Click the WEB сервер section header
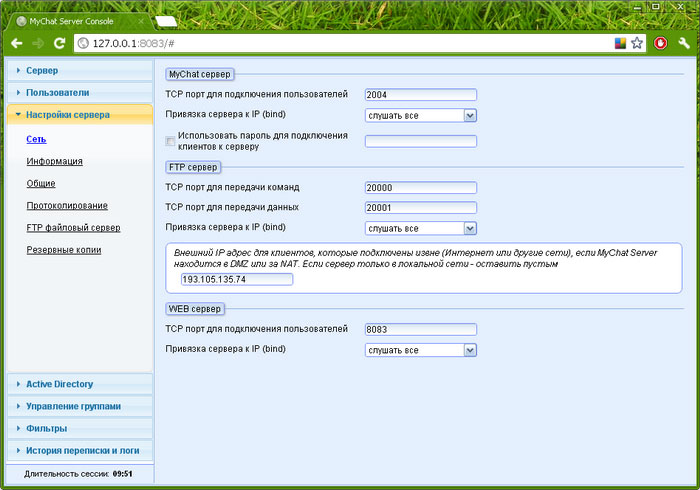Image resolution: width=700 pixels, height=490 pixels. (x=195, y=309)
